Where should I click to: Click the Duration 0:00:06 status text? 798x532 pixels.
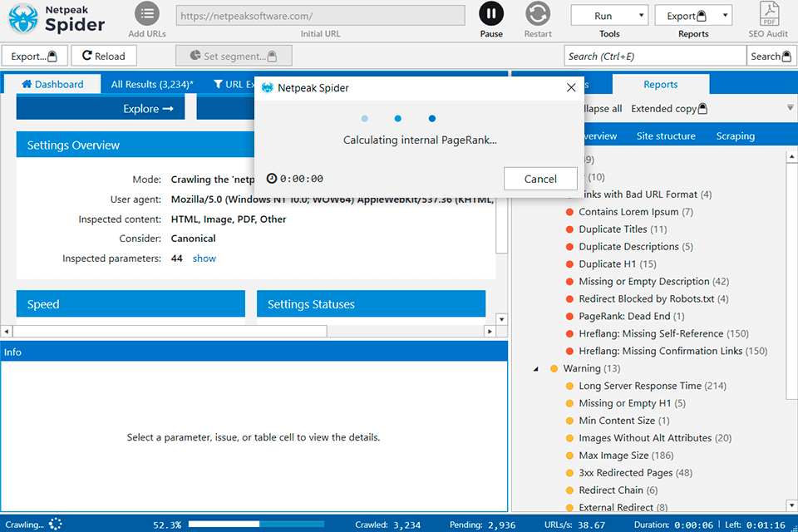pos(674,525)
